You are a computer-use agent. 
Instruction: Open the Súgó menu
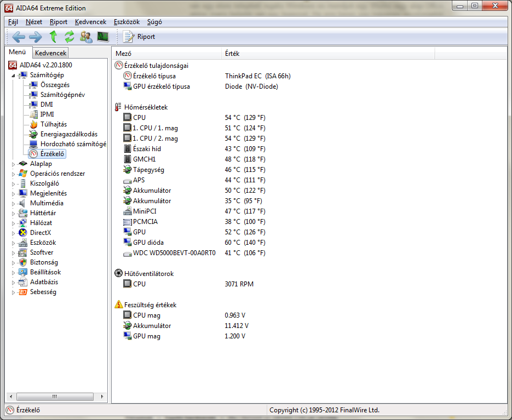pyautogui.click(x=154, y=22)
